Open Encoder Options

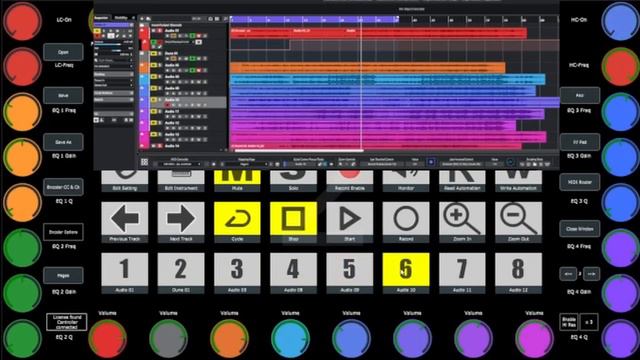click(63, 232)
